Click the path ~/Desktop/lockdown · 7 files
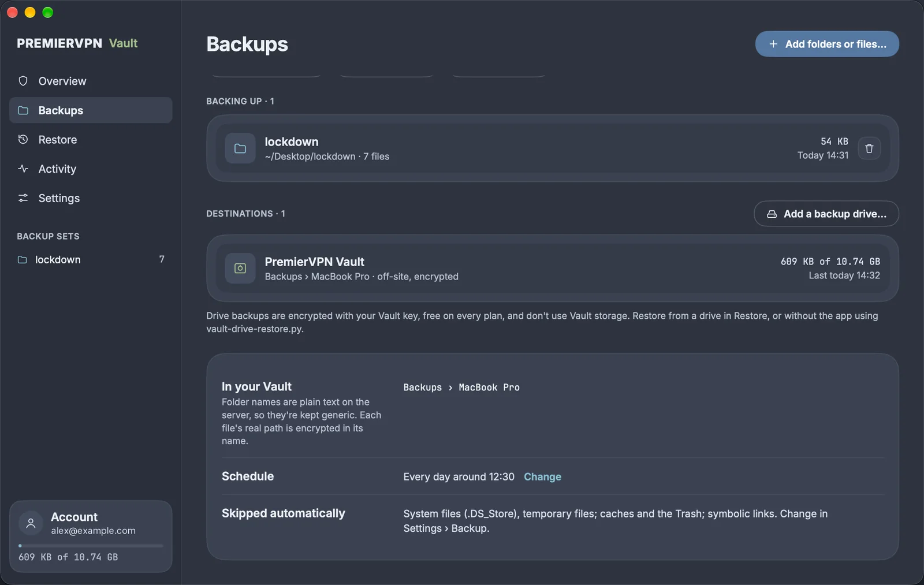Viewport: 924px width, 585px height. point(327,157)
